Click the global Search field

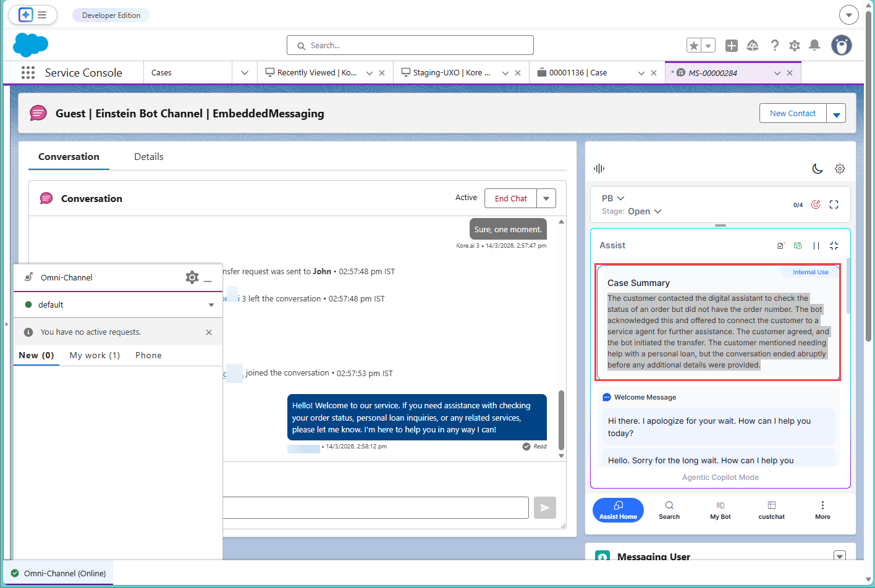(410, 45)
